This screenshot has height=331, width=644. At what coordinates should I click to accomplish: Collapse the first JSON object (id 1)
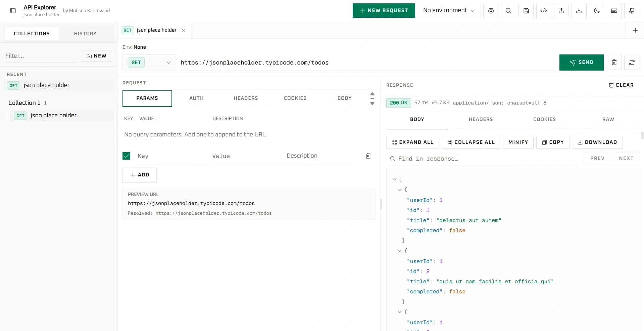tap(400, 190)
